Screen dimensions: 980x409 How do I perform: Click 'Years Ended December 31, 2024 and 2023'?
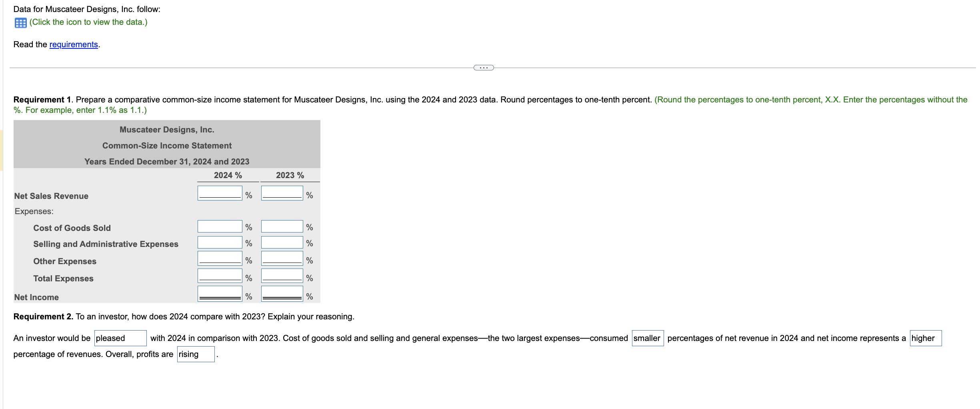pos(167,162)
